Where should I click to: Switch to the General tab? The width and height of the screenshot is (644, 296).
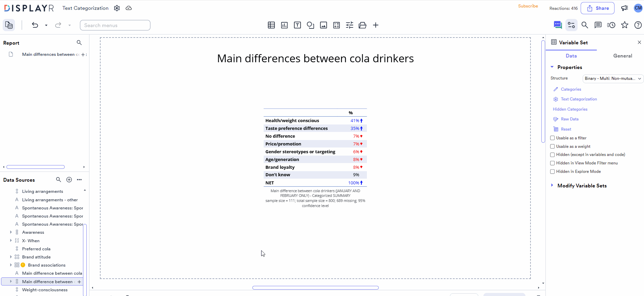tap(623, 56)
